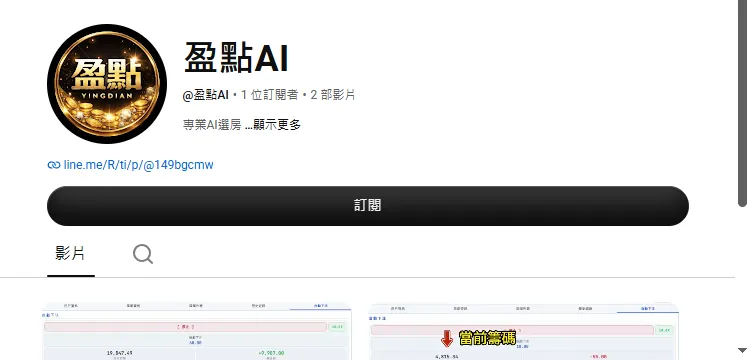Open the channel search magnifier icon
This screenshot has width=748, height=360.
coord(143,254)
